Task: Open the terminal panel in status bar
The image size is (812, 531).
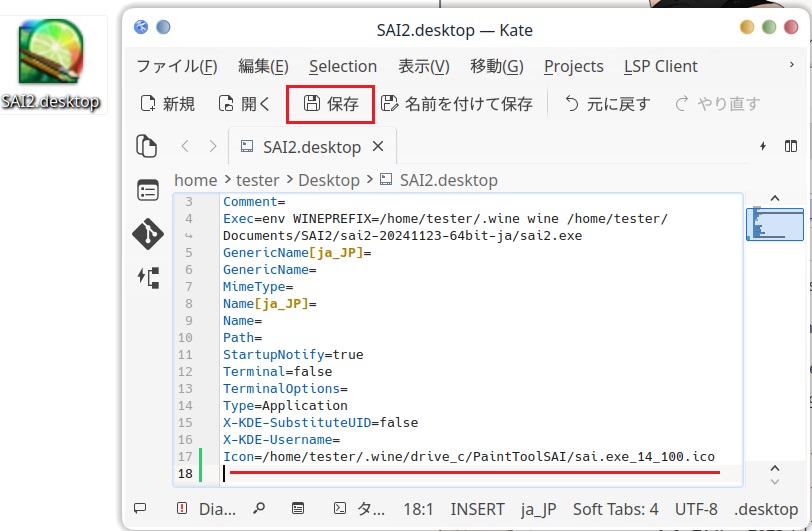Action: (x=358, y=508)
